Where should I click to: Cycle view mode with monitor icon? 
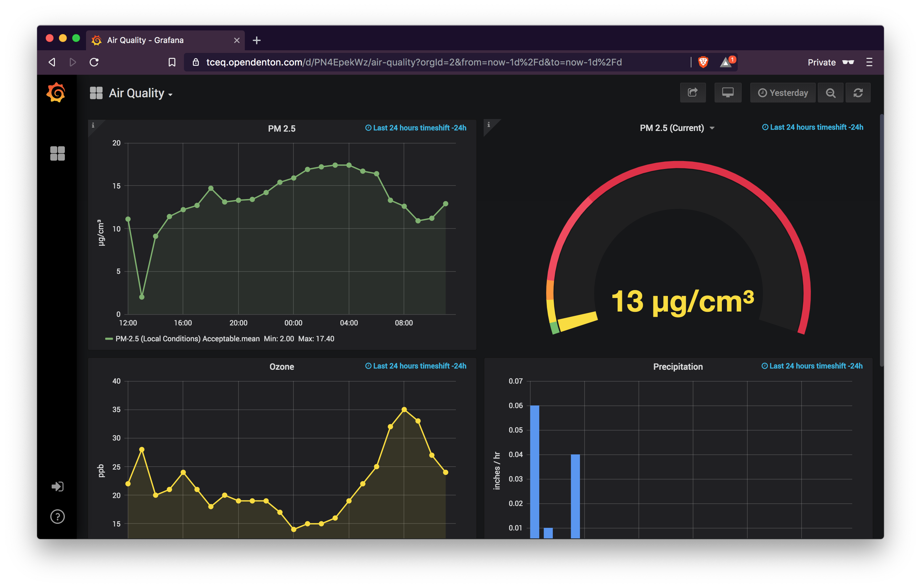point(727,93)
